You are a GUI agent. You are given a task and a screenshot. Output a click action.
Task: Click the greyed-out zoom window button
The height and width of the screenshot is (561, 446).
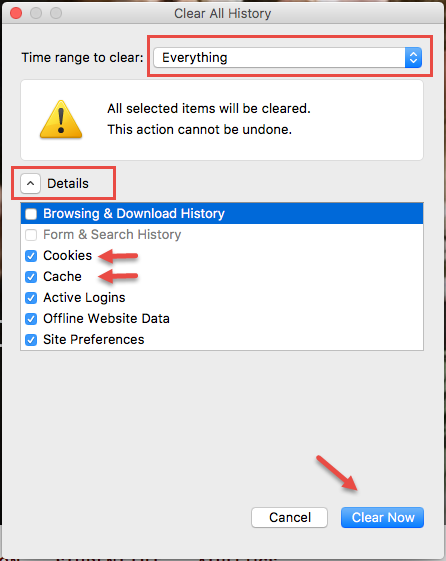pyautogui.click(x=56, y=13)
